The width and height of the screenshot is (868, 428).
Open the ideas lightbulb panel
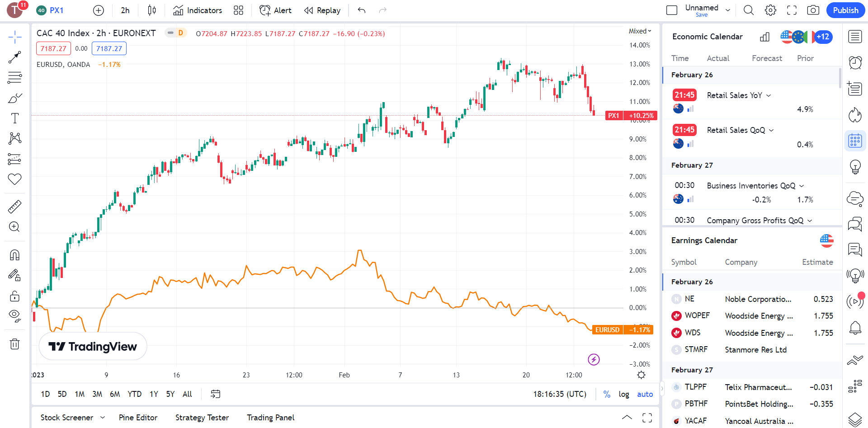855,167
